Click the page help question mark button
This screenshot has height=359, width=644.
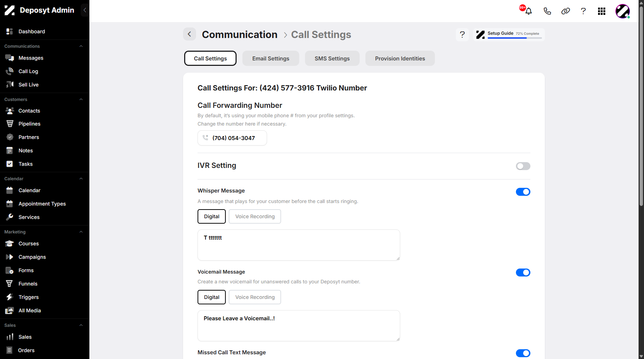click(462, 34)
